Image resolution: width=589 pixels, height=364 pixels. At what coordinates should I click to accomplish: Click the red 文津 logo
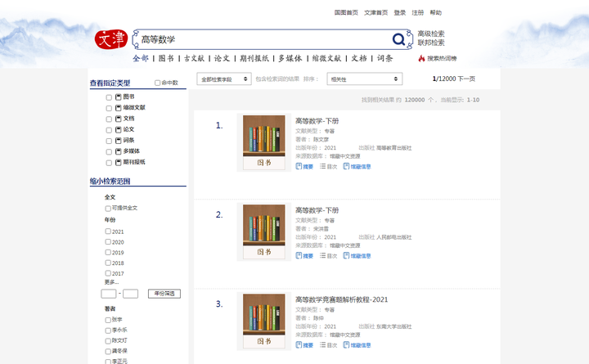[111, 39]
